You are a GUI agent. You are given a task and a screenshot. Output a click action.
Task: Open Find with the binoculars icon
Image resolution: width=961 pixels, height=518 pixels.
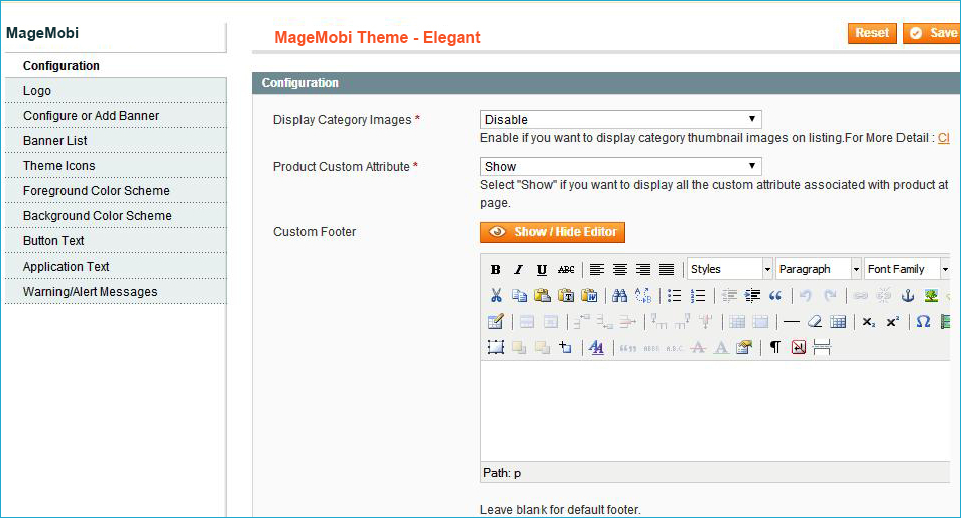(x=620, y=295)
